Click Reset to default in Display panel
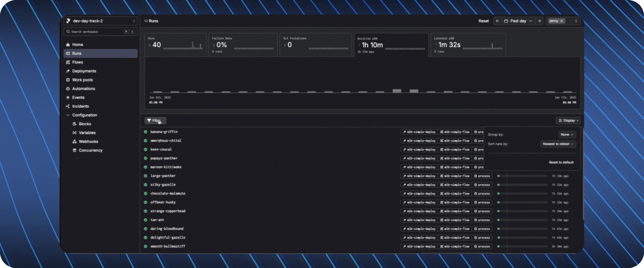Image resolution: width=644 pixels, height=268 pixels. (561, 162)
